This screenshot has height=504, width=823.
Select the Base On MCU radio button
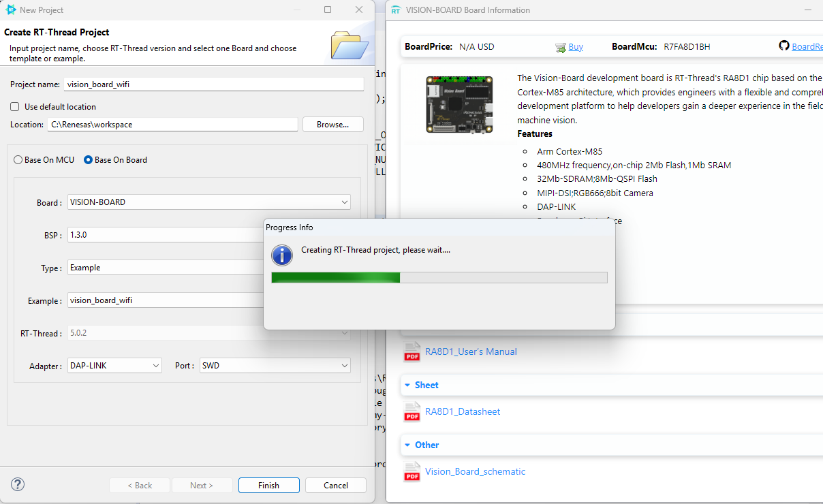(x=18, y=160)
